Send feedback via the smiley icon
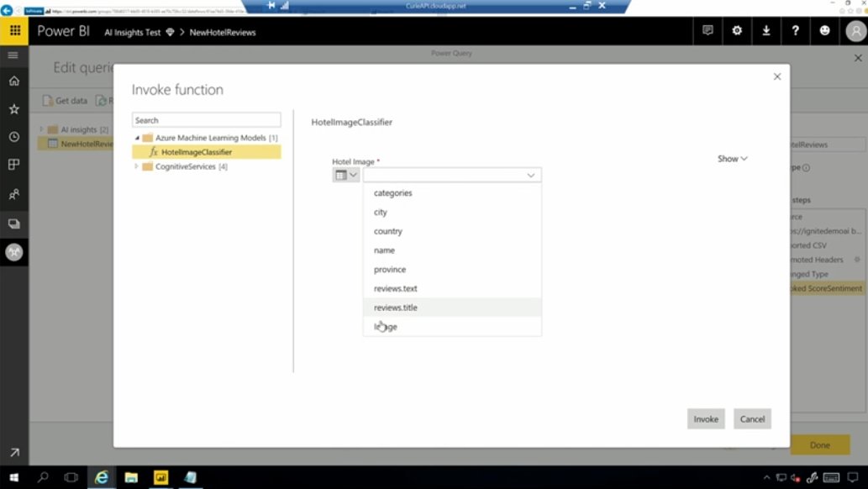The height and width of the screenshot is (489, 868). pos(823,30)
